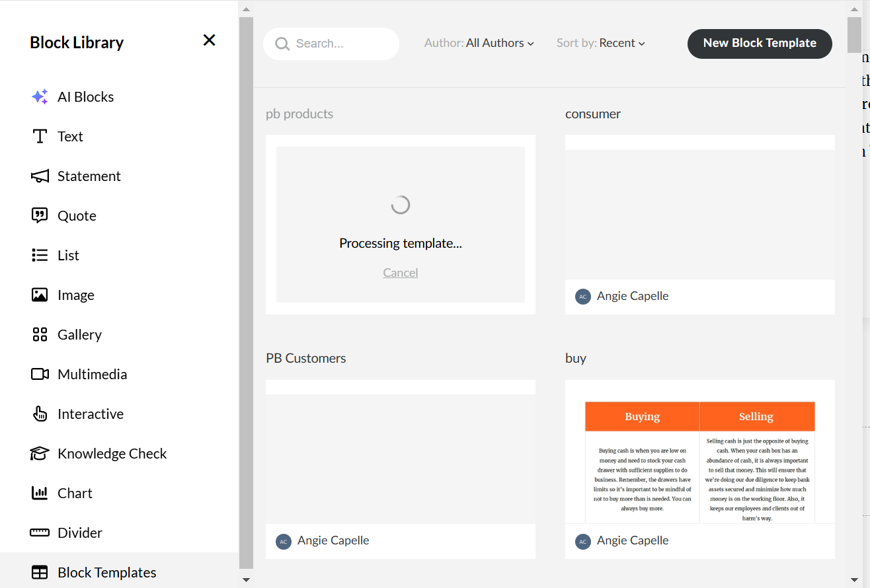Click the PB Customers template title
The image size is (870, 588).
pos(306,358)
